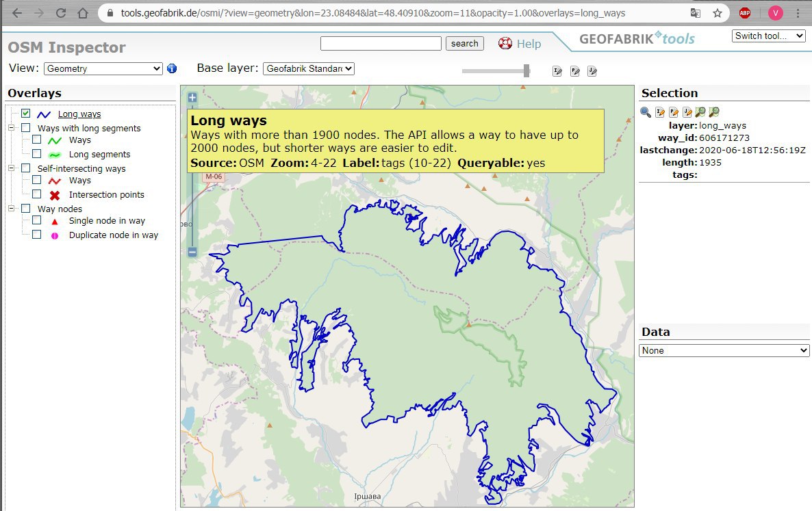
Task: Click the search button
Action: pos(464,44)
